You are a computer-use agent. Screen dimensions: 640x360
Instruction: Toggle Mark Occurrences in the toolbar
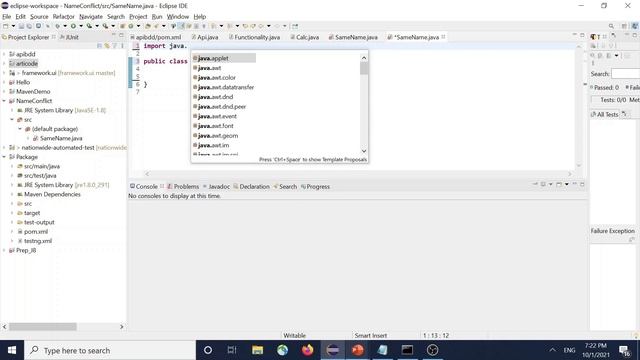pyautogui.click(x=181, y=26)
